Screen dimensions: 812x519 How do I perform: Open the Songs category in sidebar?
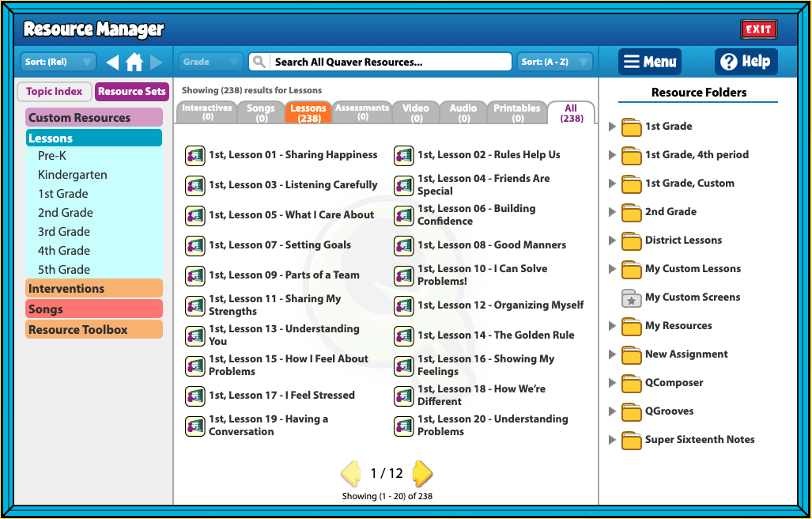94,309
